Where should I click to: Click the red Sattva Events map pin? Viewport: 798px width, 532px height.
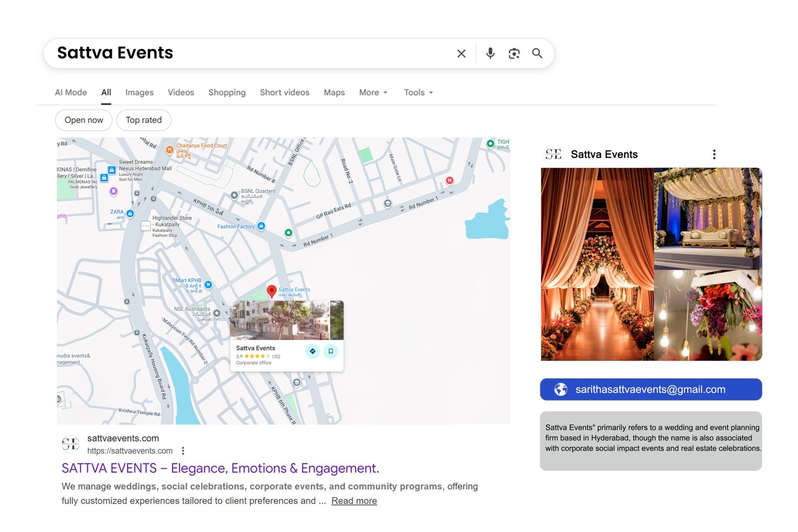tap(271, 291)
